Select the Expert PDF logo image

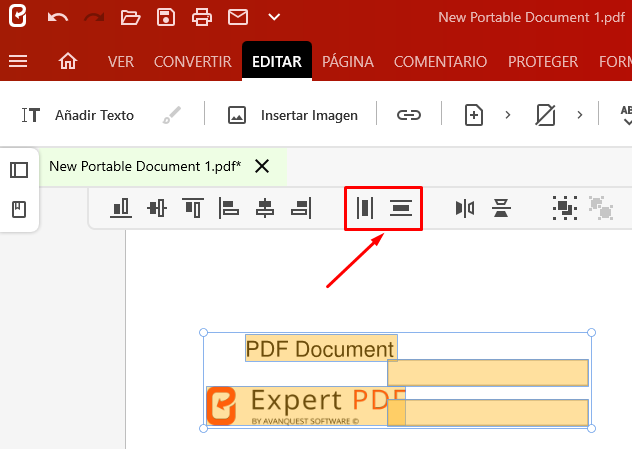(296, 406)
